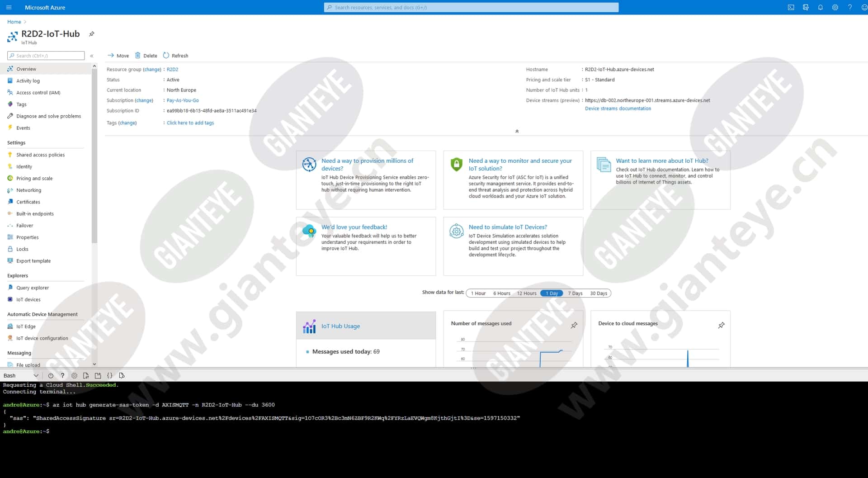
Task: Pin R2D2-IoT-Hub to dashboard
Action: click(92, 34)
